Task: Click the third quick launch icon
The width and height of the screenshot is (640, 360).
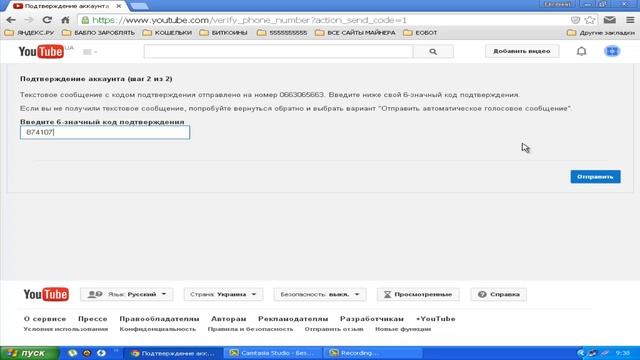Action: pos(101,353)
